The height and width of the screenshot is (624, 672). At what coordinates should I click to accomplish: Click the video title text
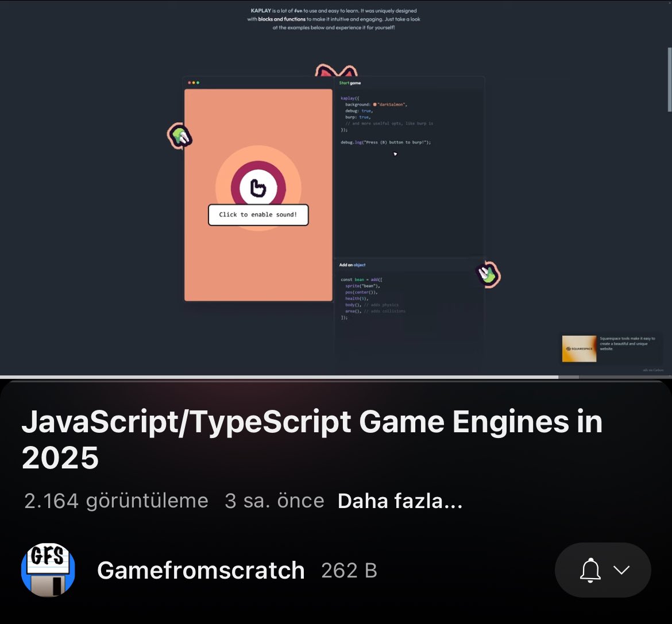pyautogui.click(x=312, y=439)
